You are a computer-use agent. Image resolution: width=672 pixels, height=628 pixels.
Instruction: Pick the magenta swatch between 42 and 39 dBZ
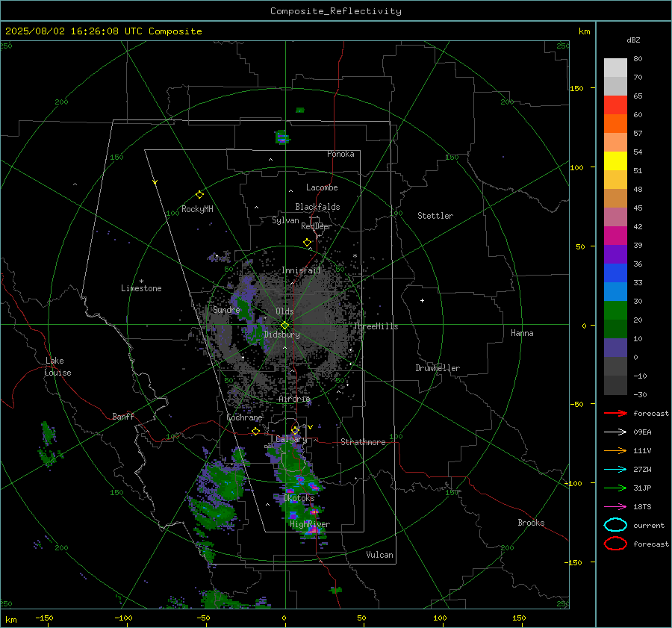(615, 236)
